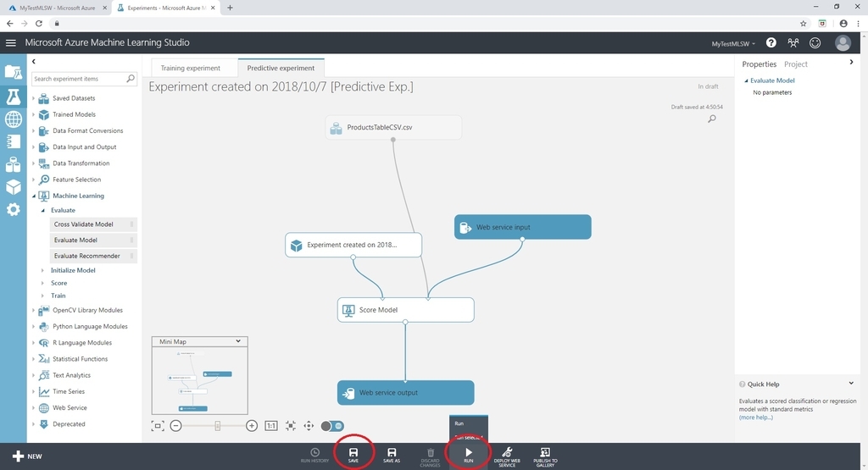
Task: Open Run History
Action: 314,456
